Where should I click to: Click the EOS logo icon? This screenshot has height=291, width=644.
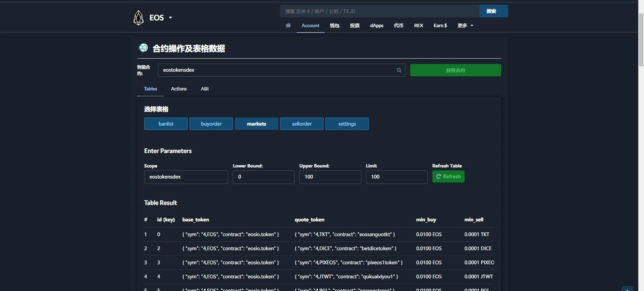138,18
